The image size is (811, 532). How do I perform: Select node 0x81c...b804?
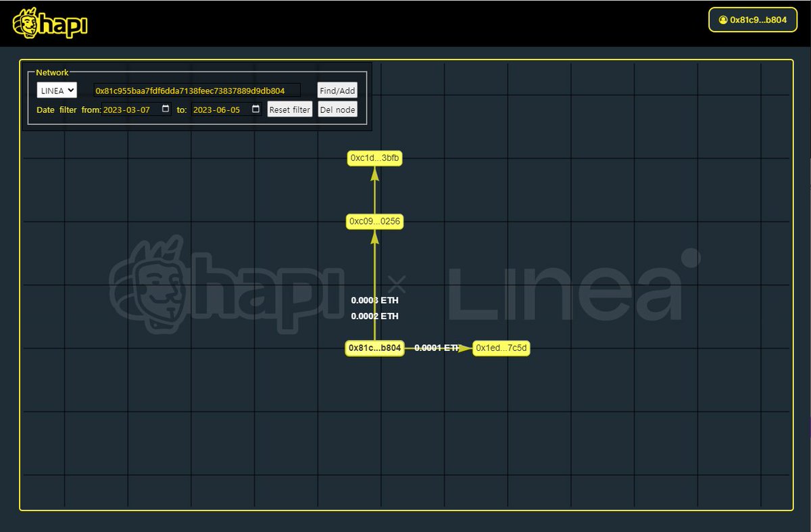coord(374,348)
